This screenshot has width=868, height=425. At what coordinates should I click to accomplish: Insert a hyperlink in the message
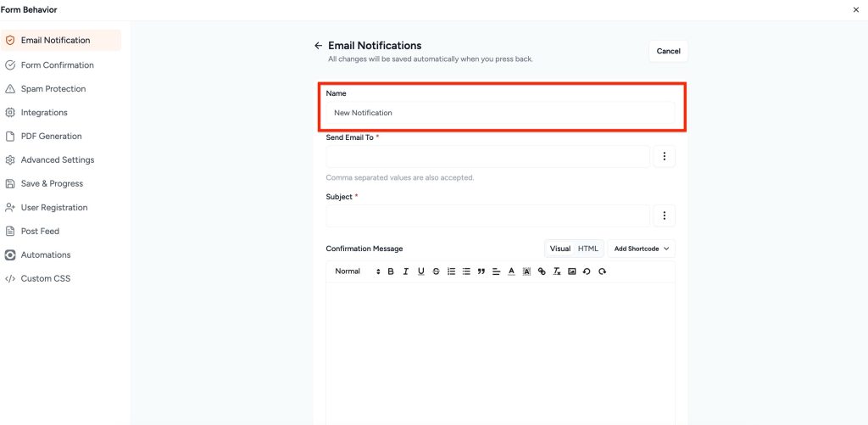[x=542, y=271]
